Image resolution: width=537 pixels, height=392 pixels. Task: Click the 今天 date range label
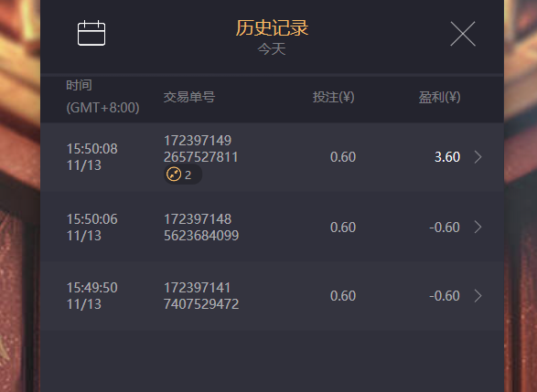[x=272, y=49]
